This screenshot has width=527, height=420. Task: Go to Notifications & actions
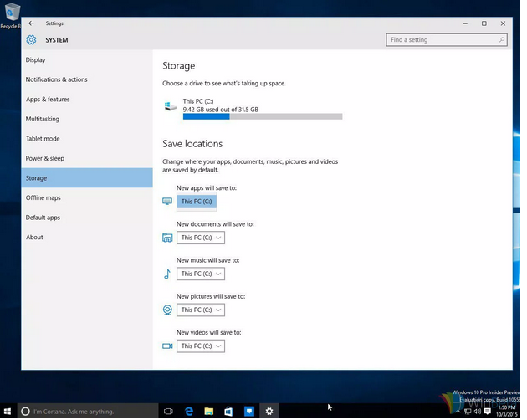56,79
